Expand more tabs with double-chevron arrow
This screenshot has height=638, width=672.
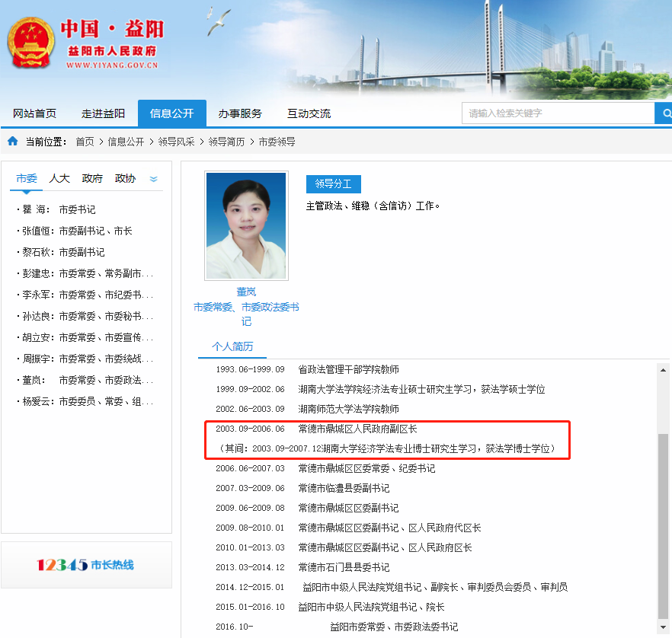pos(153,179)
